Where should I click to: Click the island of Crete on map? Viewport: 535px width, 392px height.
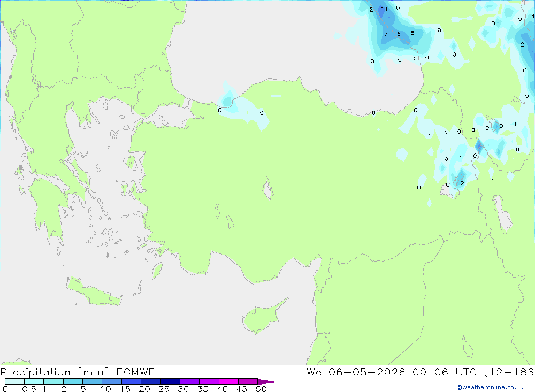click(93, 291)
